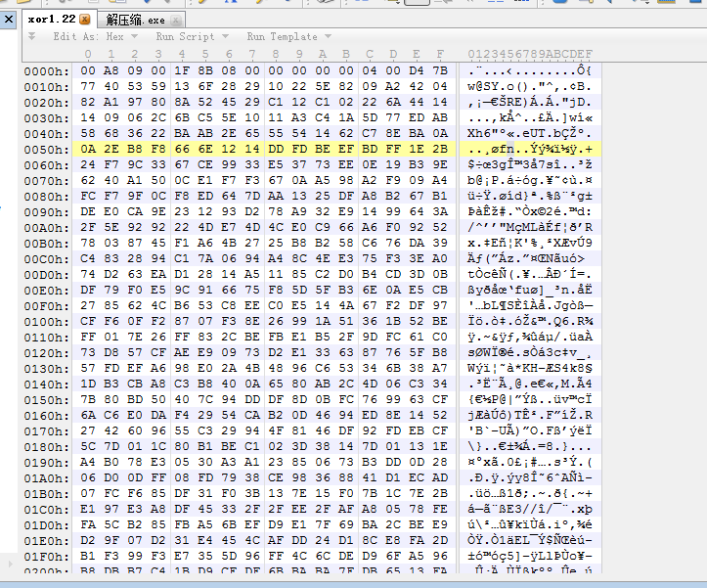Image resolution: width=707 pixels, height=588 pixels.
Task: Select the address label 0050h:
Action: pyautogui.click(x=47, y=150)
